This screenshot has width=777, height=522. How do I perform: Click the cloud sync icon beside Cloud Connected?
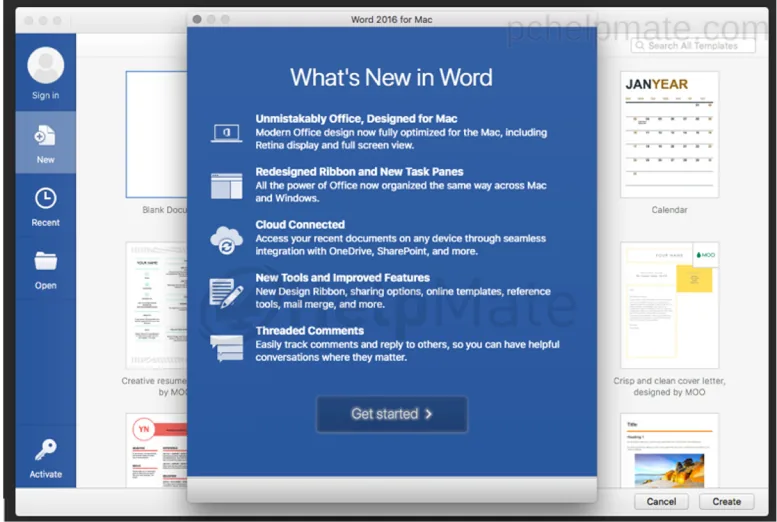coord(226,240)
